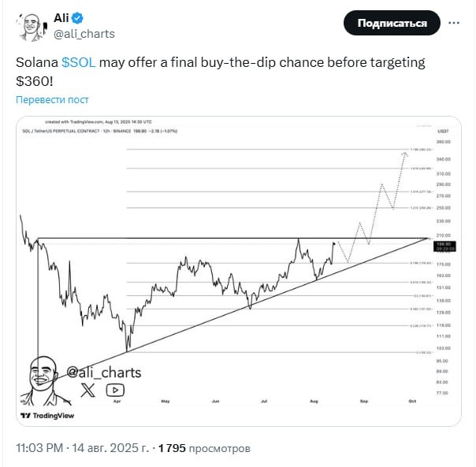Click the Apr label on time axis
Image resolution: width=476 pixels, height=467 pixels.
117,401
